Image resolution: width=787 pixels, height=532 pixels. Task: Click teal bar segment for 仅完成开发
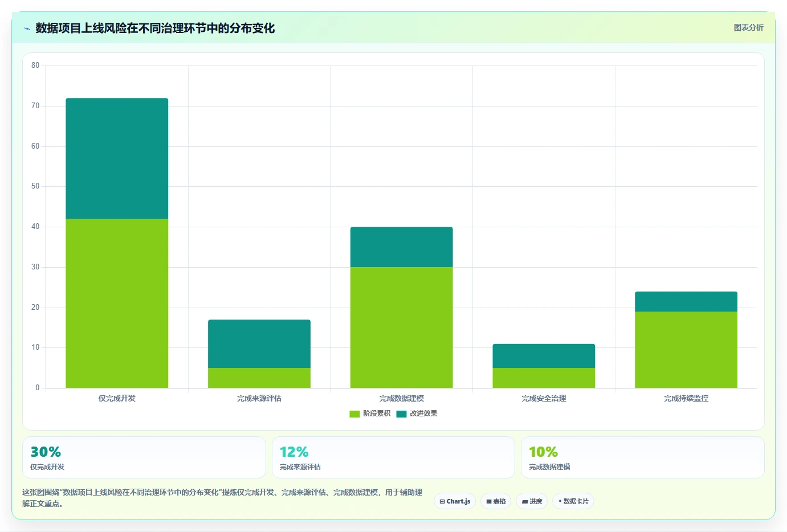pyautogui.click(x=117, y=158)
